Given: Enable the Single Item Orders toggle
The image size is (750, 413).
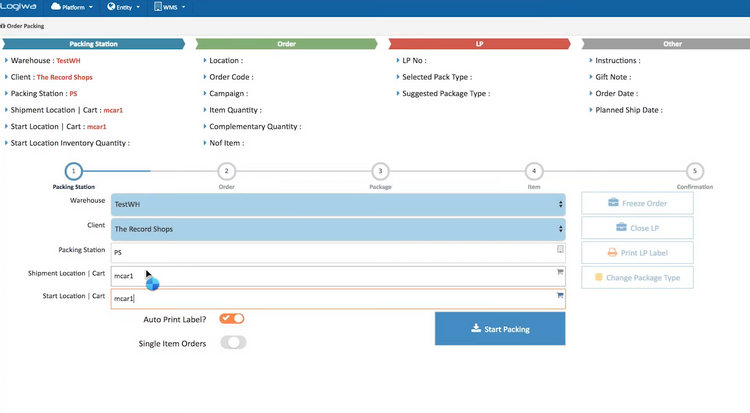Looking at the screenshot, I should (x=232, y=343).
